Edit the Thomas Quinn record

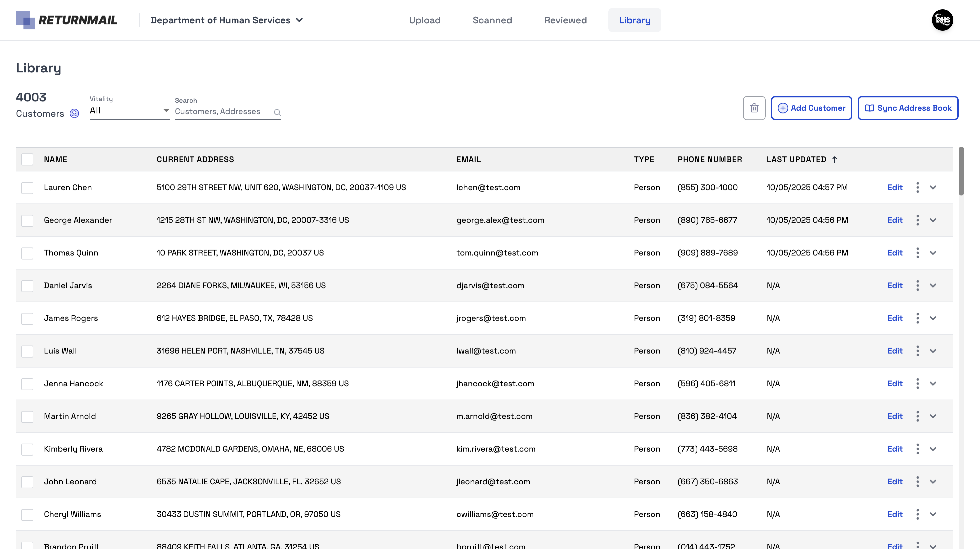(895, 253)
